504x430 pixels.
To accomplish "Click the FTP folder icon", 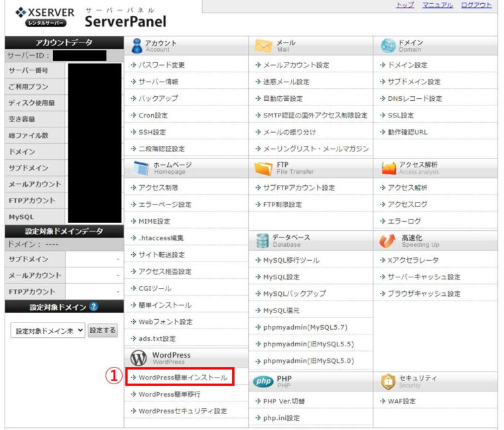I will (263, 168).
